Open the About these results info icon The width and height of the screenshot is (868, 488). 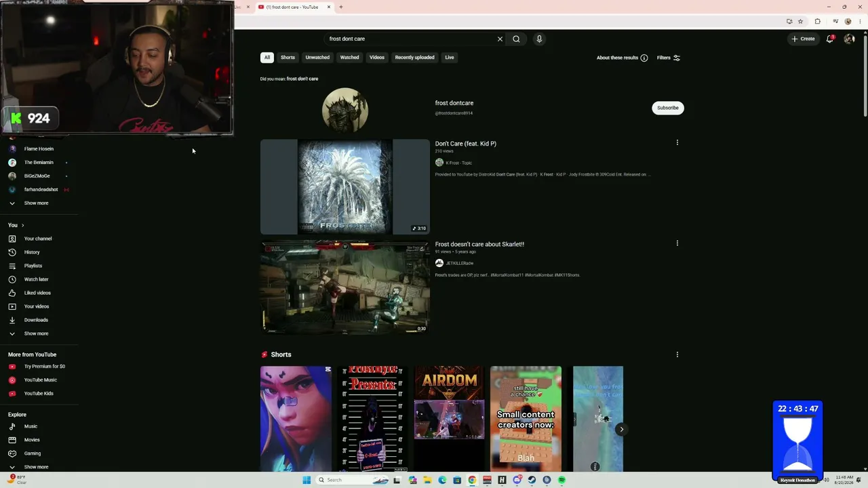click(644, 58)
